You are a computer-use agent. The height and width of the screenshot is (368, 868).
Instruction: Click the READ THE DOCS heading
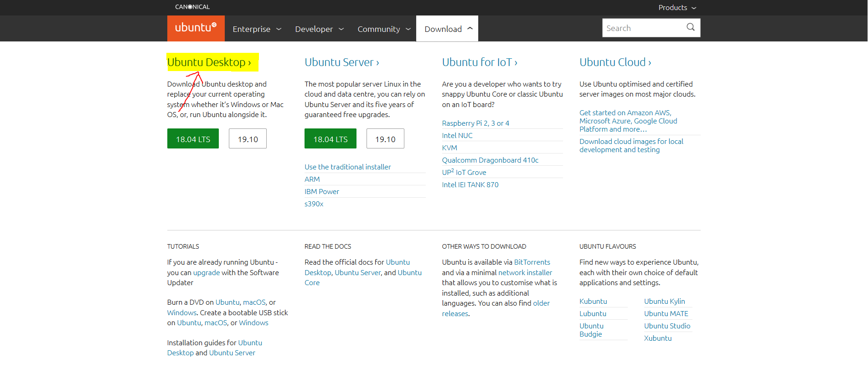tap(328, 246)
